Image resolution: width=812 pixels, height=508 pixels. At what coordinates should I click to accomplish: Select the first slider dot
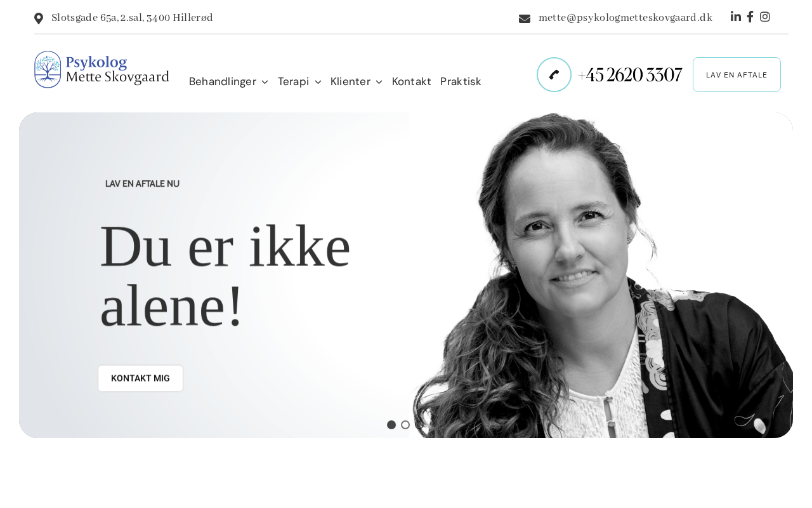tap(391, 425)
